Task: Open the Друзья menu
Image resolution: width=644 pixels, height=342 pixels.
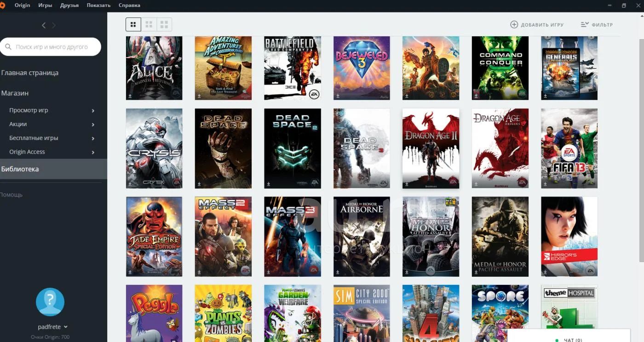Action: [x=69, y=5]
